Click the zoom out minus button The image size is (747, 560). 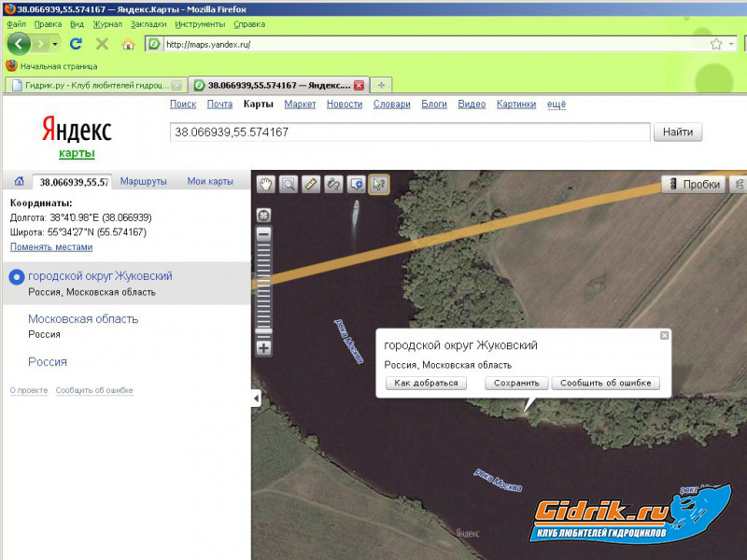tap(263, 234)
